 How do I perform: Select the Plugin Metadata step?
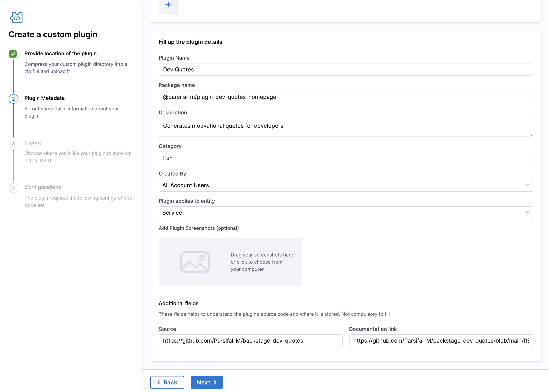[44, 98]
